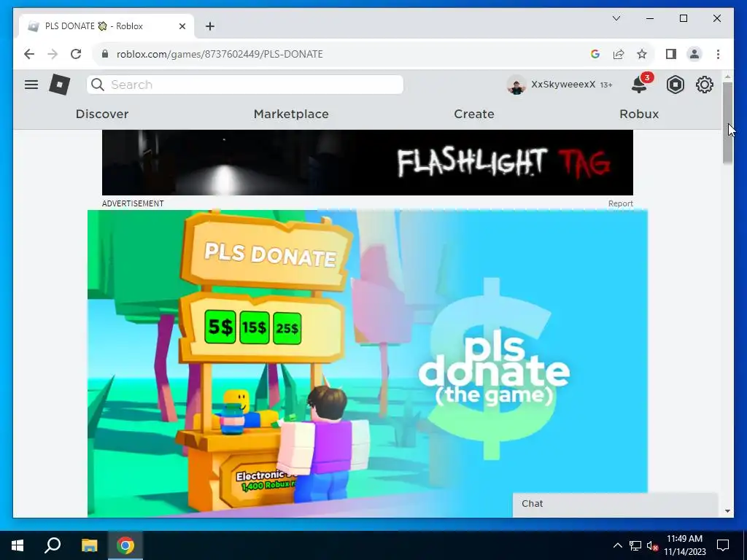
Task: Open the Create page
Action: (474, 114)
